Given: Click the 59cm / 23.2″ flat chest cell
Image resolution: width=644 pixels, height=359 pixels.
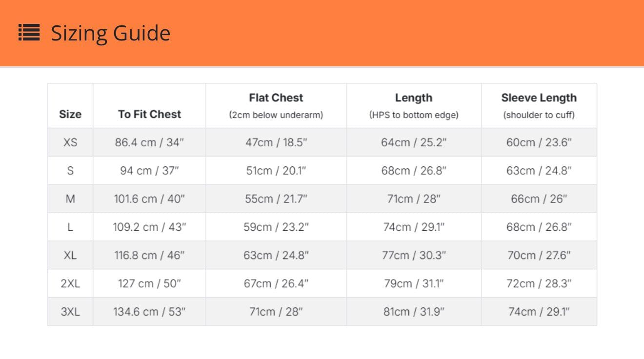Looking at the screenshot, I should click(x=276, y=227).
